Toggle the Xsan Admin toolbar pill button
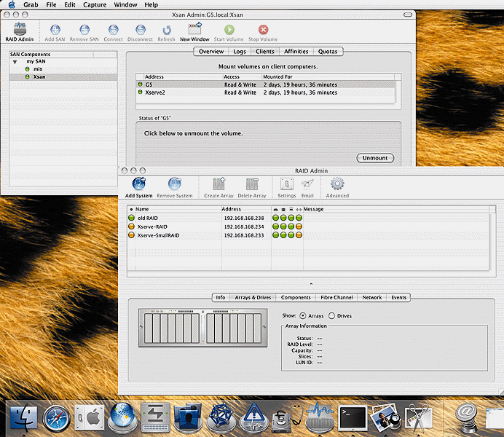 [x=408, y=15]
